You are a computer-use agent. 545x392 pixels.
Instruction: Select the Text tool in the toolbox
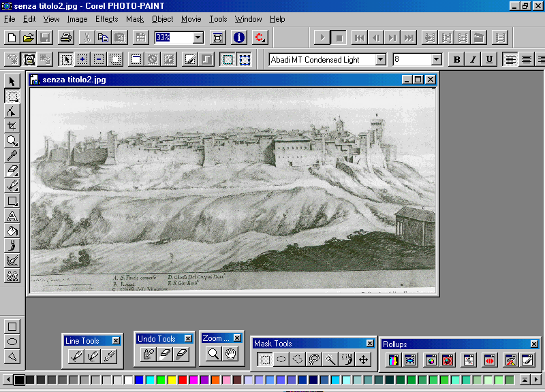coord(12,216)
